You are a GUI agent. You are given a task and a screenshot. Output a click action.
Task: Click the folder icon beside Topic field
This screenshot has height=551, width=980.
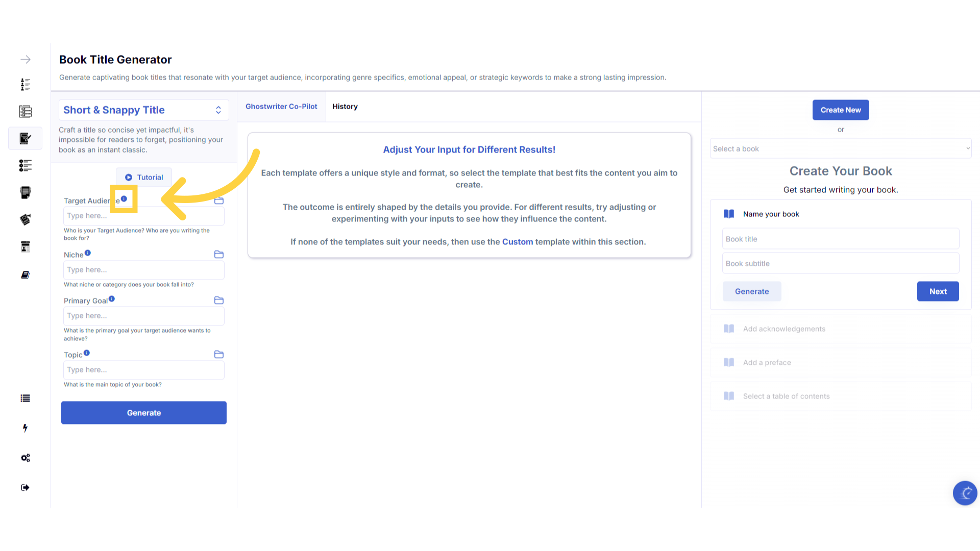pos(219,355)
